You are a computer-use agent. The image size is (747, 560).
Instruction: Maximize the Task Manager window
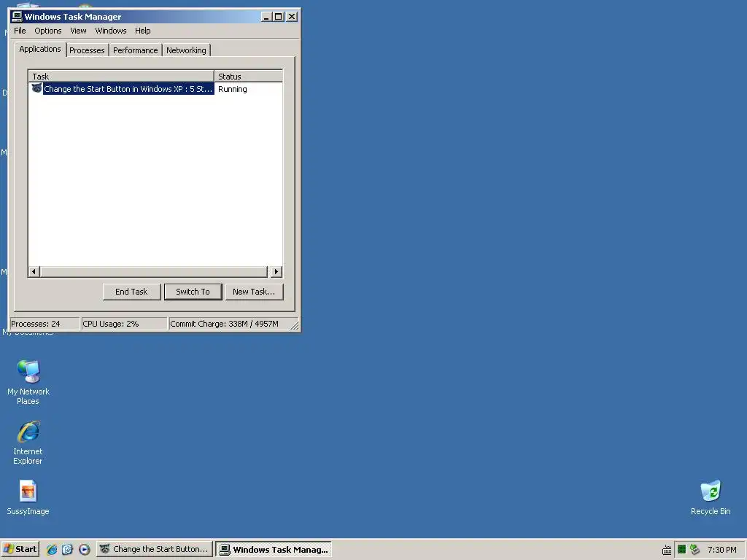278,17
